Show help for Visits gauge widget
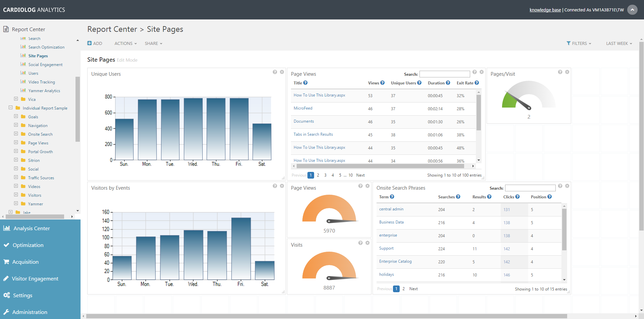The height and width of the screenshot is (319, 644). 360,243
